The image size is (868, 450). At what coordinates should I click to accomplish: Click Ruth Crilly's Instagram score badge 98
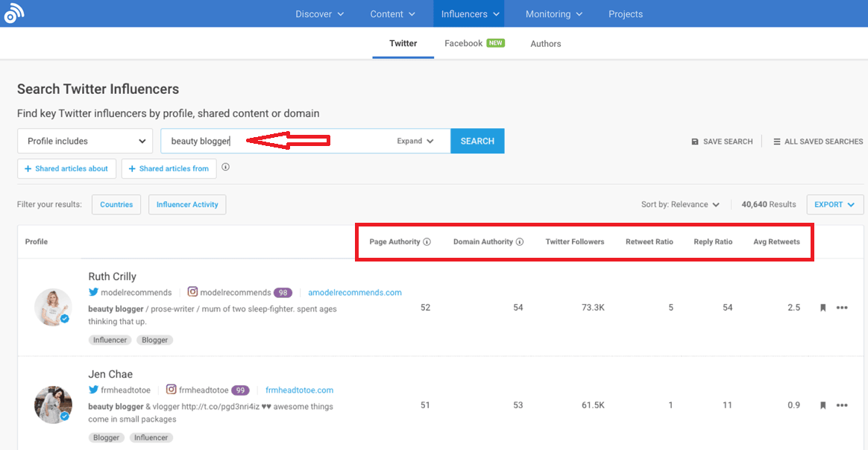coord(283,293)
